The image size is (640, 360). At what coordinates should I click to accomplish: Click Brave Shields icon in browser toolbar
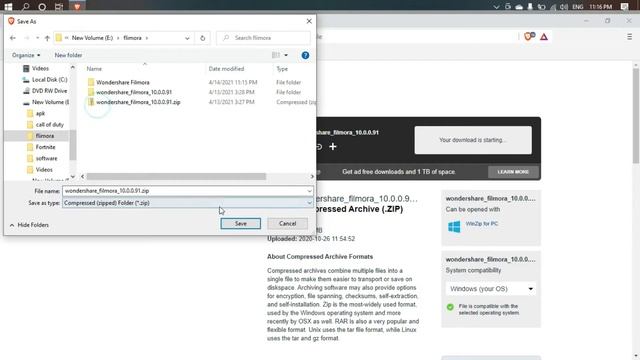coord(529,37)
